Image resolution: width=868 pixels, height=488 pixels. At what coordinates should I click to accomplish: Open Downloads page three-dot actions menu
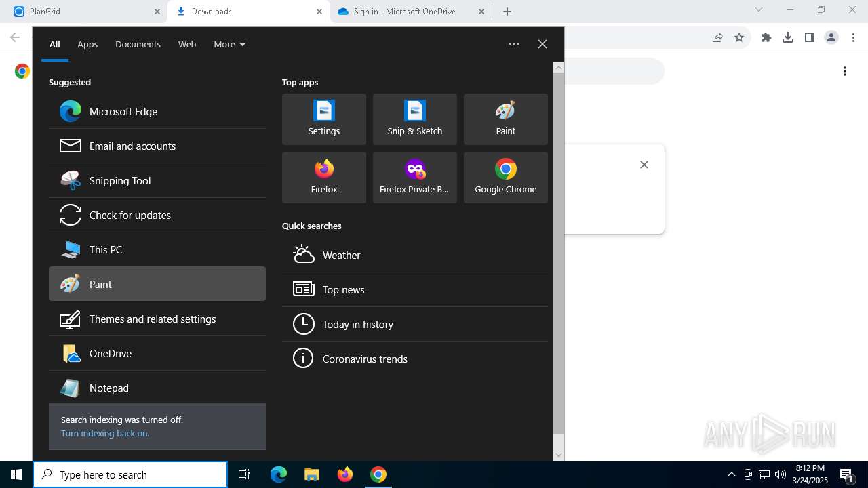point(845,71)
